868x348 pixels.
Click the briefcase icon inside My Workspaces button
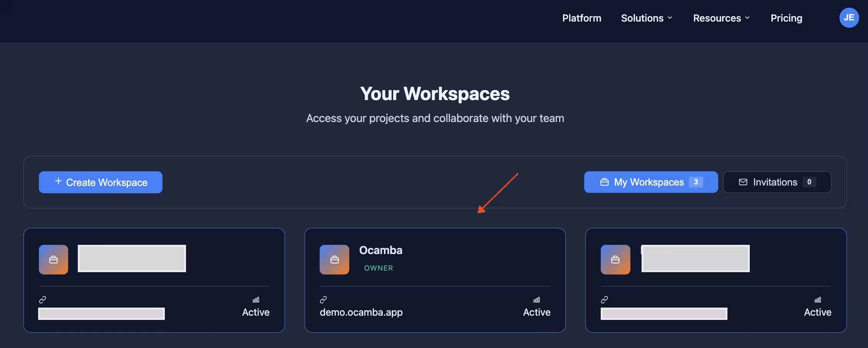(604, 182)
